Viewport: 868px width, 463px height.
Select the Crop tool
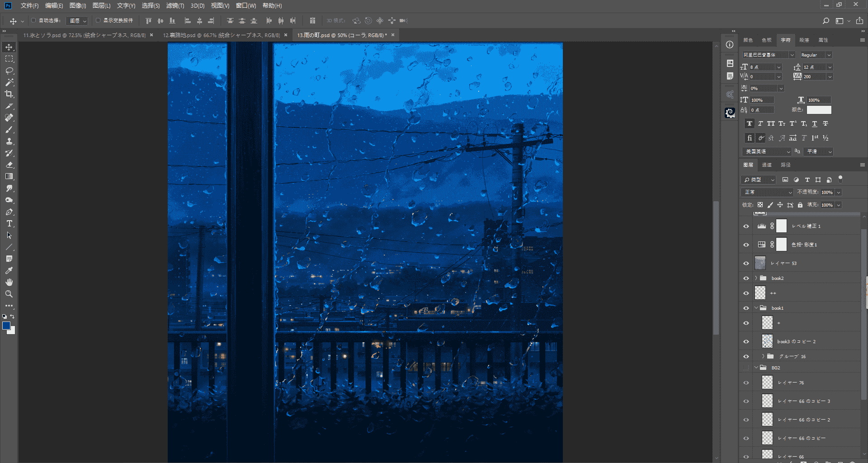coord(9,94)
